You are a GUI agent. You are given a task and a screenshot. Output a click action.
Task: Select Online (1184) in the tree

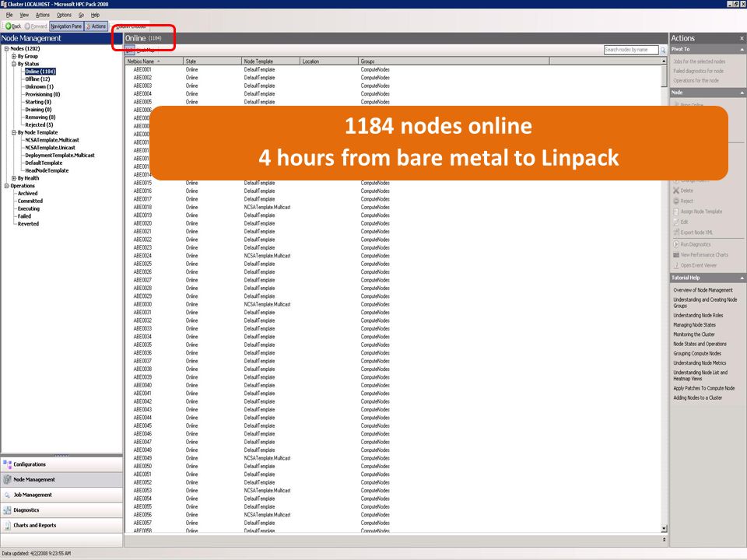click(40, 72)
